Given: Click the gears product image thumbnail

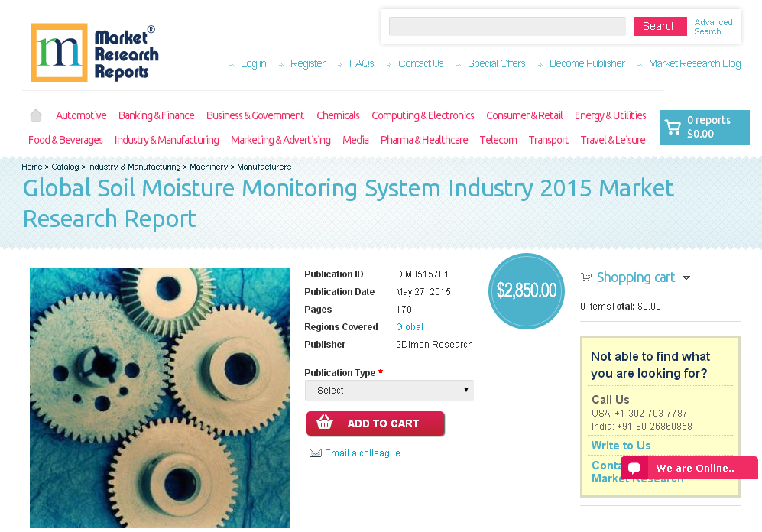Looking at the screenshot, I should point(159,397).
